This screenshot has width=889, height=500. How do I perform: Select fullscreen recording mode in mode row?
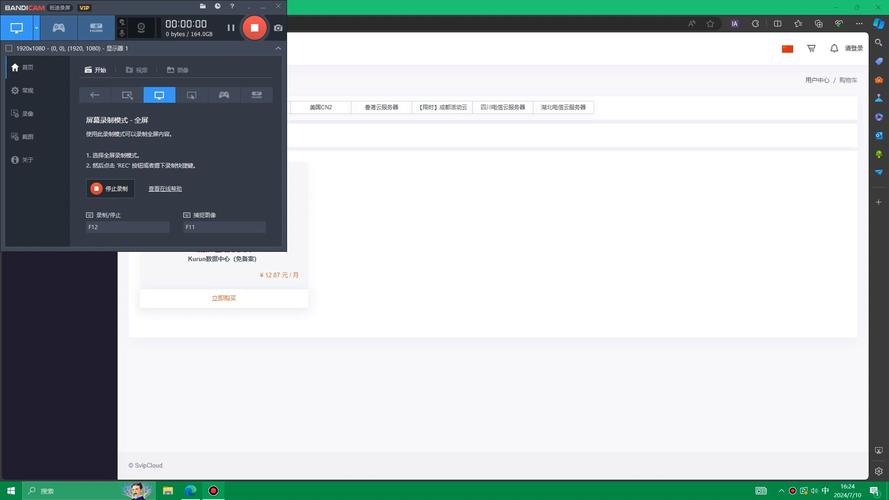click(159, 95)
